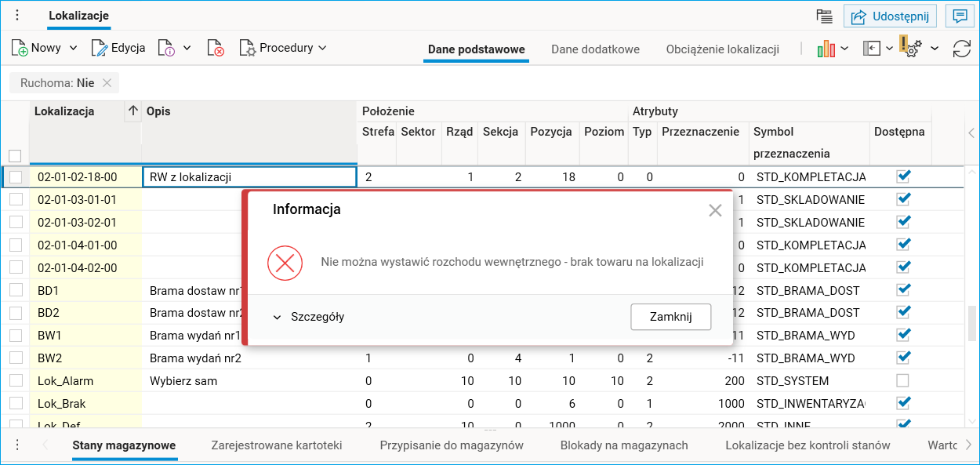Screen dimensions: 980x465
Task: Remove the Ruchoma: Nie filter chip
Action: pos(107,83)
